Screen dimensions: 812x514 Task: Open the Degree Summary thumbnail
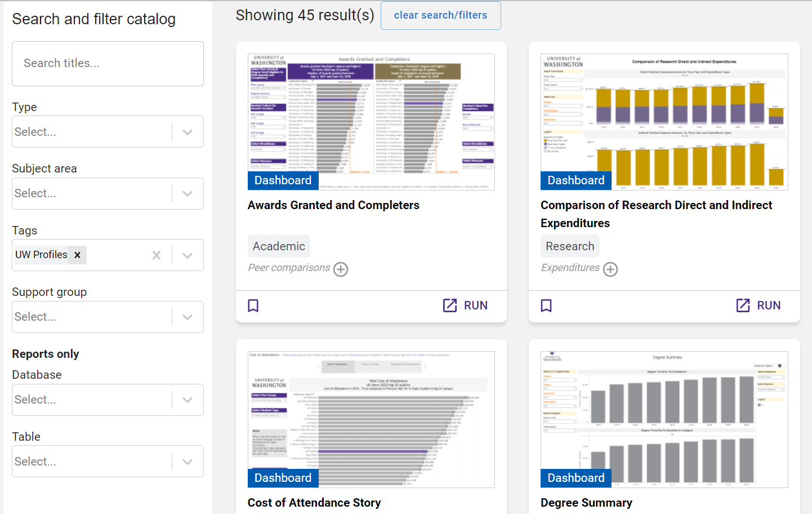[664, 419]
